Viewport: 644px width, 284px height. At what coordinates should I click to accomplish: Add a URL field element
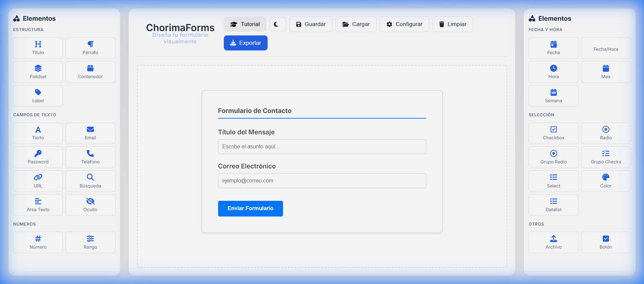click(38, 181)
